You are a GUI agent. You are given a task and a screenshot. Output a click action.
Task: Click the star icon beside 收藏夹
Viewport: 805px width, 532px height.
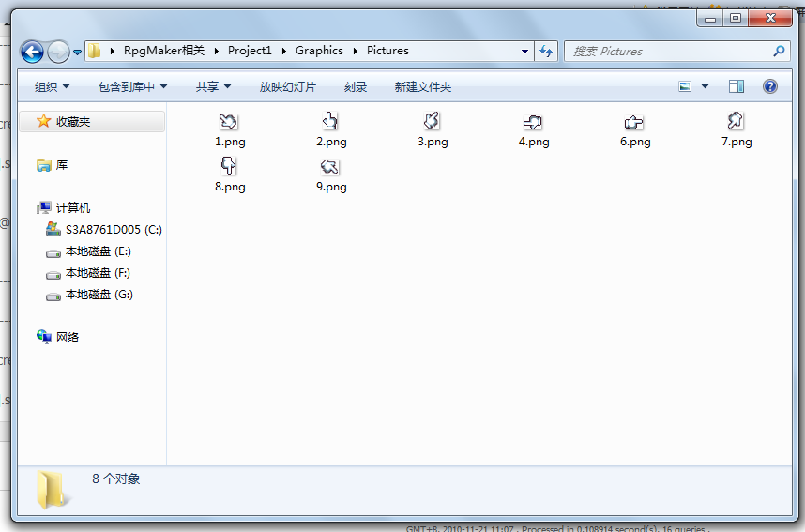[x=44, y=121]
